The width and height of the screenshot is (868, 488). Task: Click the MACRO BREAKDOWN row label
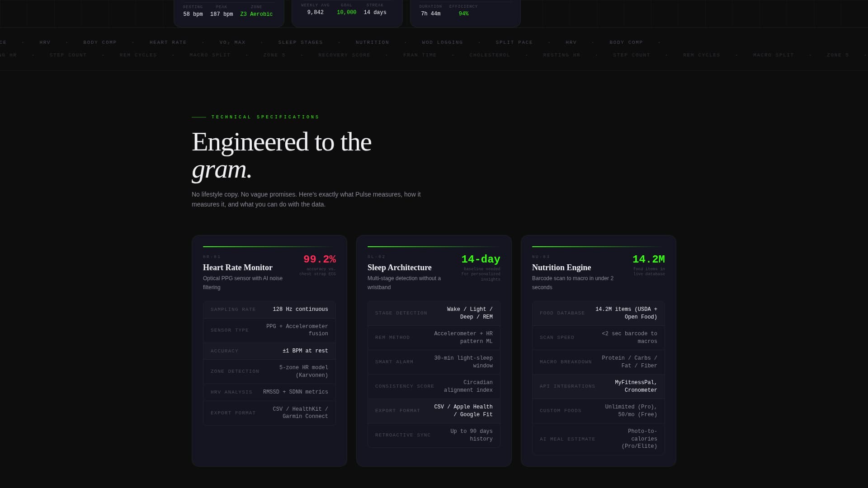[x=566, y=362]
